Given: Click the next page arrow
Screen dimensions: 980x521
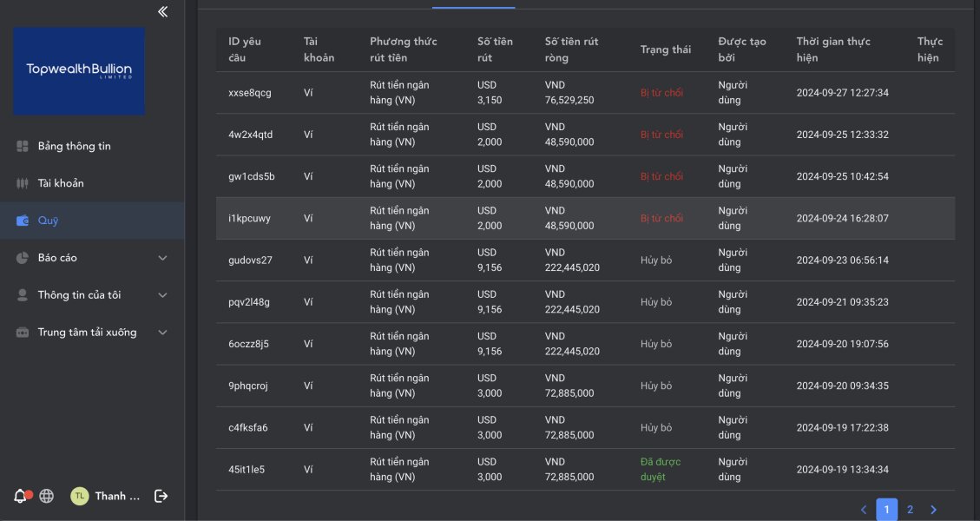Looking at the screenshot, I should (x=933, y=510).
